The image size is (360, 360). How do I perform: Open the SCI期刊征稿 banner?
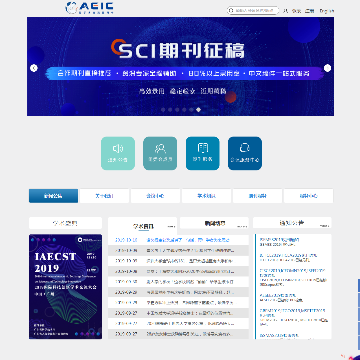(180, 66)
